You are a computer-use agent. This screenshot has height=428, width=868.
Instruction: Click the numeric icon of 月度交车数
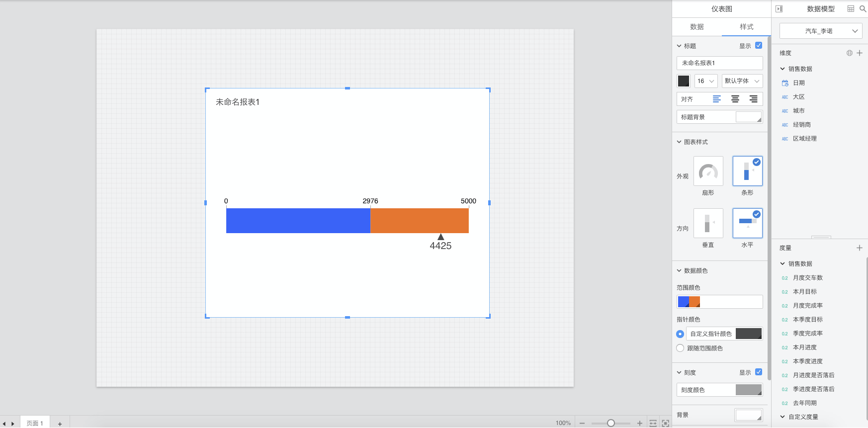[784, 278]
